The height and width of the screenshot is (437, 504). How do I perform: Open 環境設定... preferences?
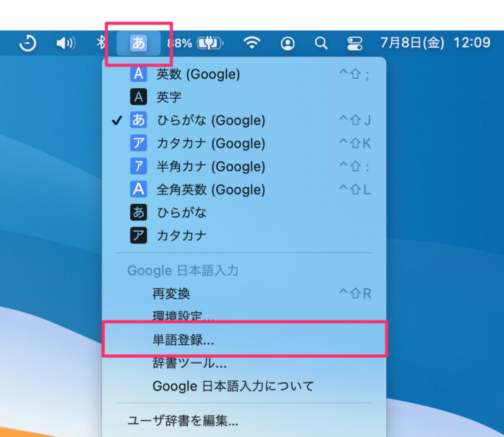pos(244,315)
